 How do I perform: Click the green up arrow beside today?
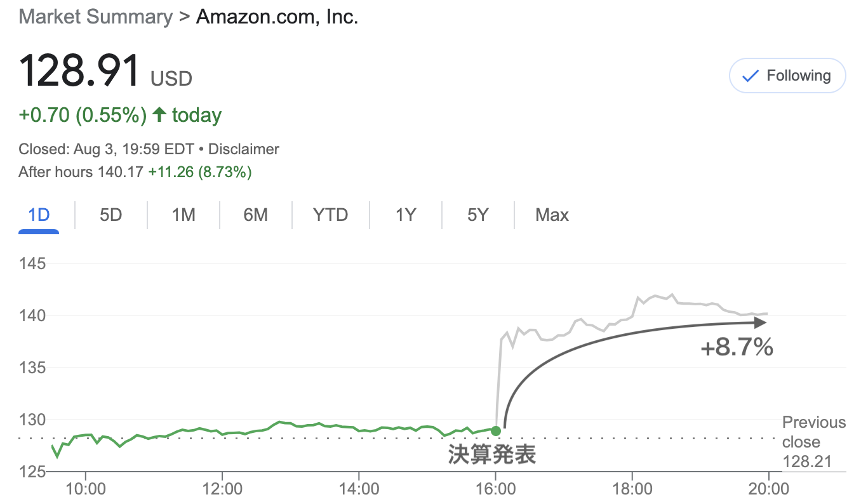click(159, 115)
